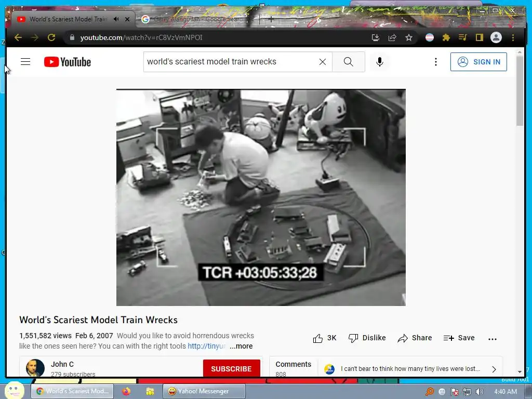Open the Start menu smiley button
This screenshot has width=532, height=399.
pyautogui.click(x=14, y=391)
